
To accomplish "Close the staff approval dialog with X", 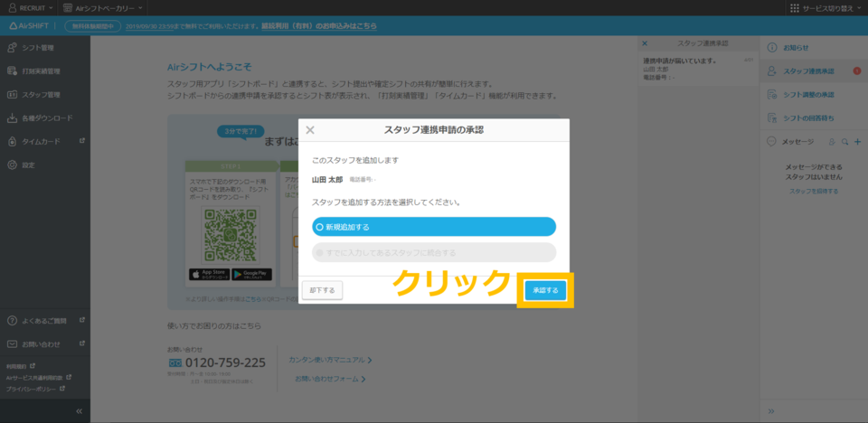I will point(310,130).
